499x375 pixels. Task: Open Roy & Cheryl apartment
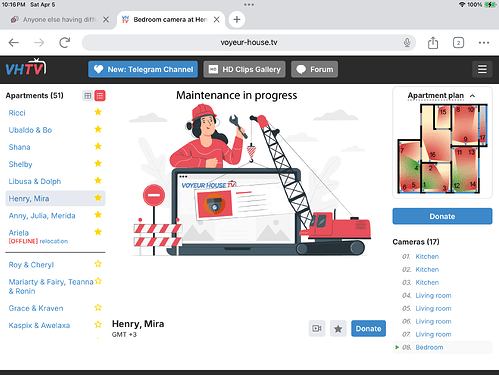[x=31, y=265]
